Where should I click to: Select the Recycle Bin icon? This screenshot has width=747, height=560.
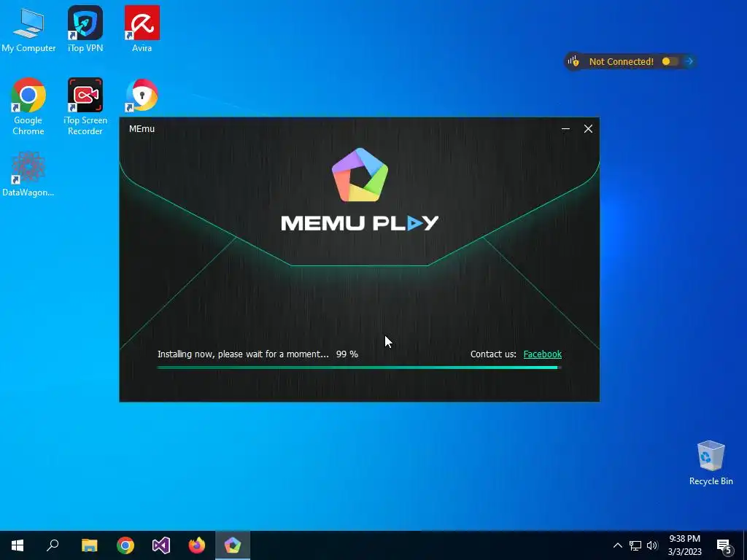pos(711,463)
